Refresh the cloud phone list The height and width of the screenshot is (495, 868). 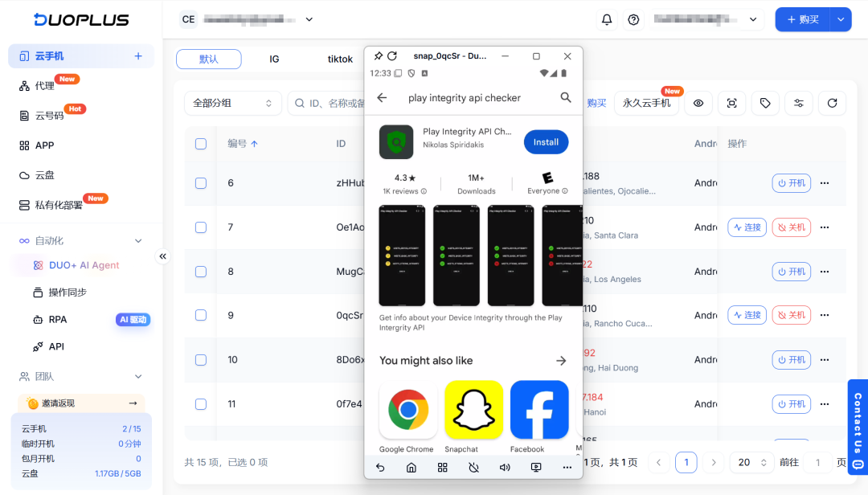click(x=832, y=103)
